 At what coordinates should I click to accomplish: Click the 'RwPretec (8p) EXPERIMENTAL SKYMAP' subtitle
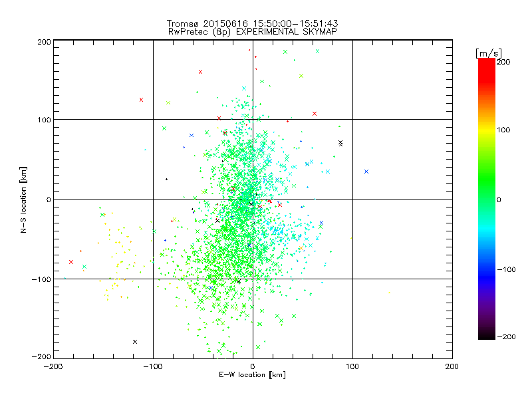(253, 32)
